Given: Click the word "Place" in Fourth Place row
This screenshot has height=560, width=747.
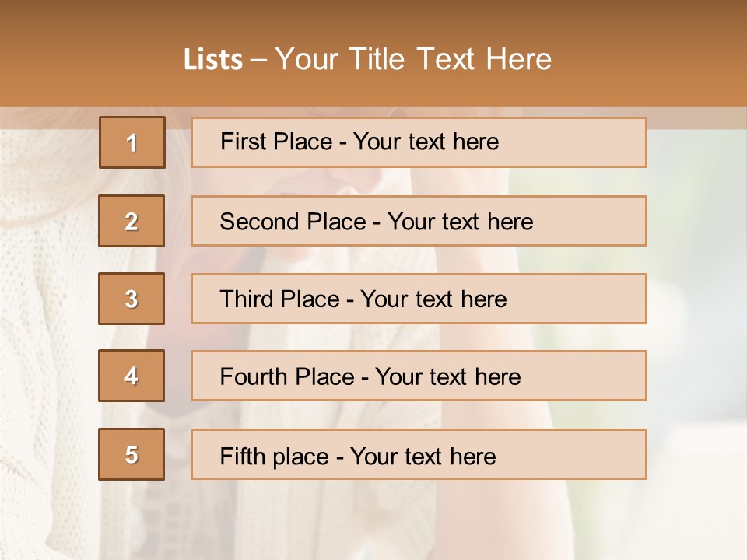Looking at the screenshot, I should [323, 377].
